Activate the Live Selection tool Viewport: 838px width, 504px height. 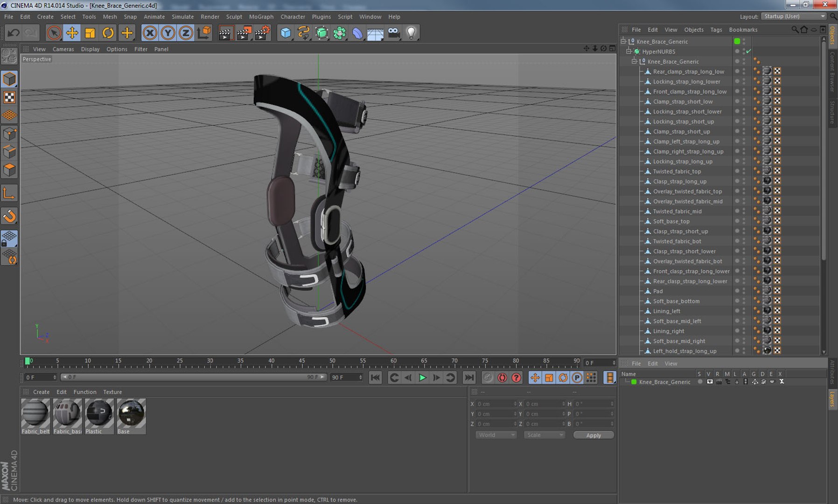tap(54, 33)
